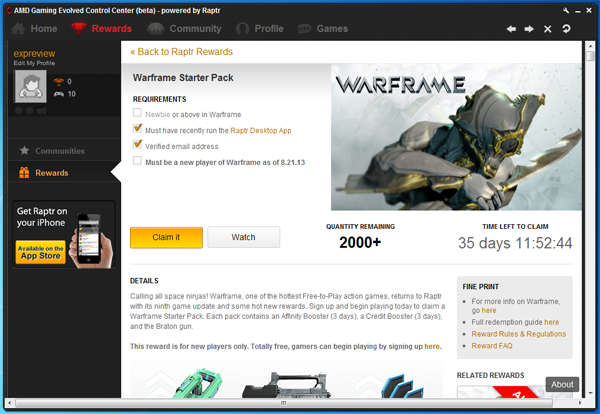The width and height of the screenshot is (600, 414).
Task: Open Rewards in the left sidebar
Action: click(x=44, y=173)
